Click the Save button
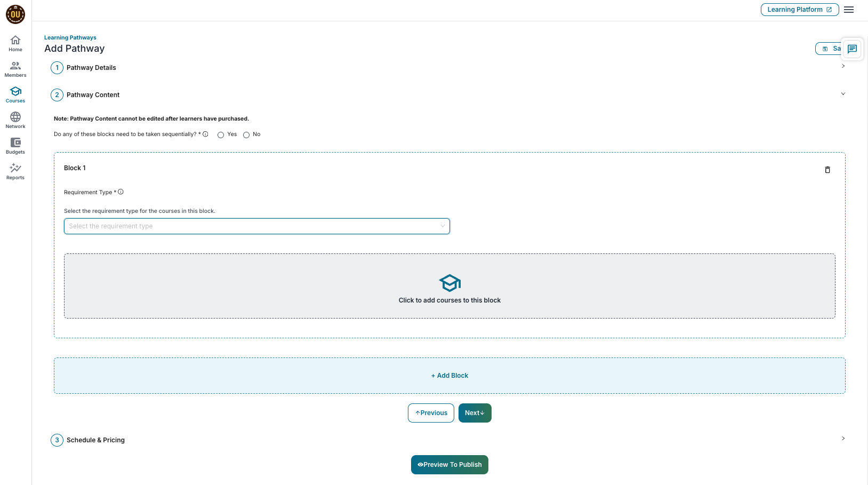The height and width of the screenshot is (485, 868). [829, 49]
